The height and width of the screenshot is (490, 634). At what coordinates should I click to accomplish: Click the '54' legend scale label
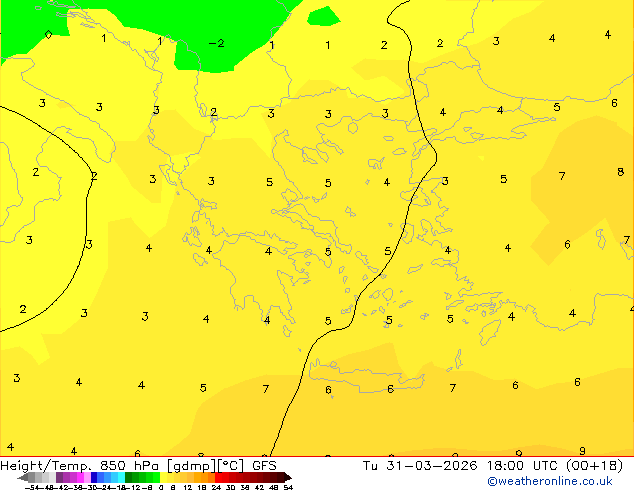pos(288,487)
